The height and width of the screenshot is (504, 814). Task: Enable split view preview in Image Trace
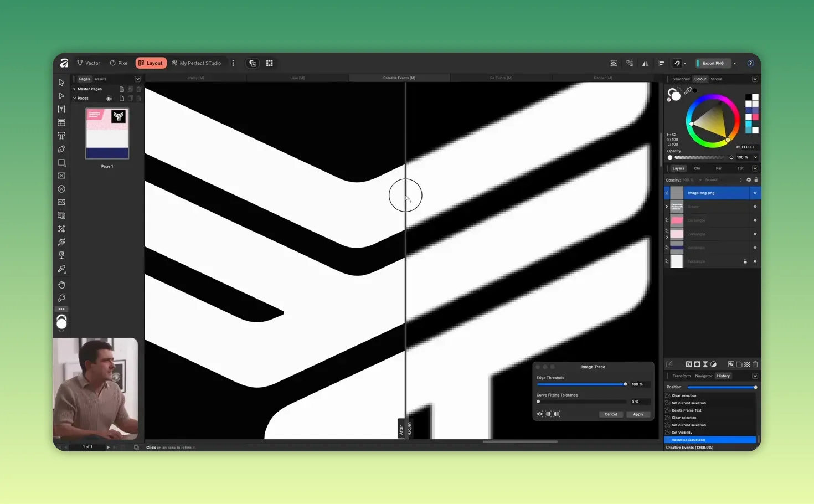[548, 414]
